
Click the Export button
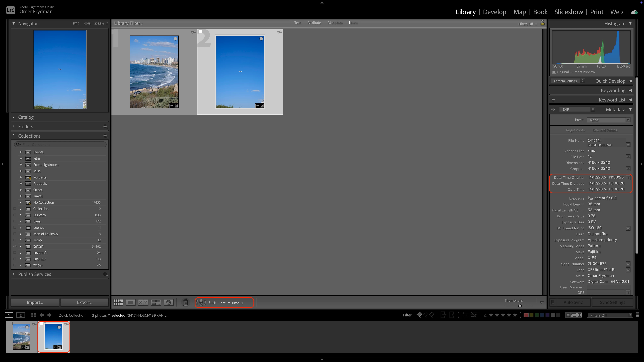[x=84, y=302]
